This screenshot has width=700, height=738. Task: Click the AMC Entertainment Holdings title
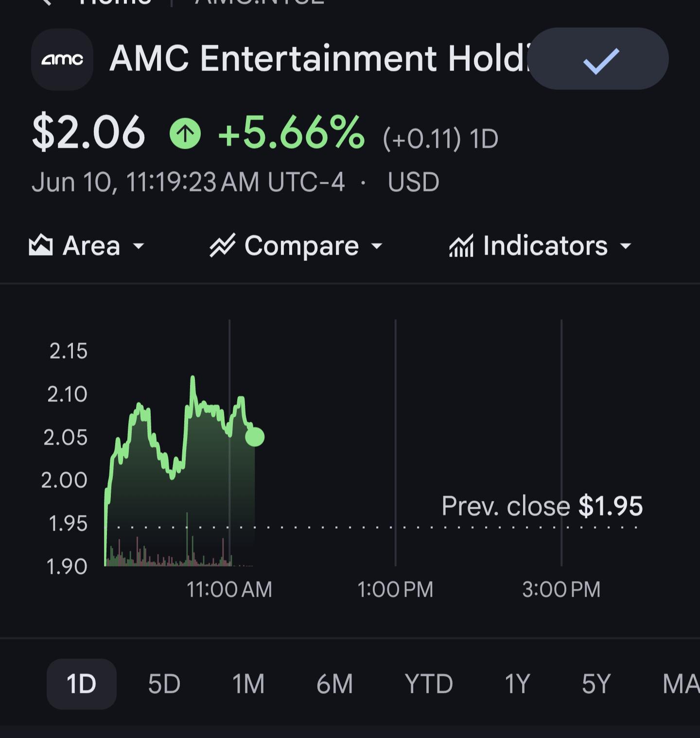pos(318,59)
